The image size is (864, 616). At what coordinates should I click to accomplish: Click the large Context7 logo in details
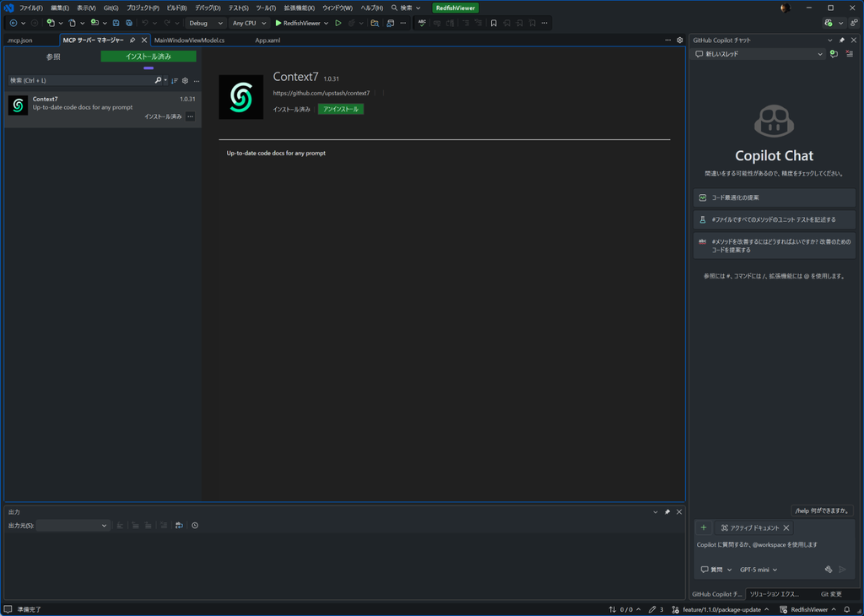[240, 97]
